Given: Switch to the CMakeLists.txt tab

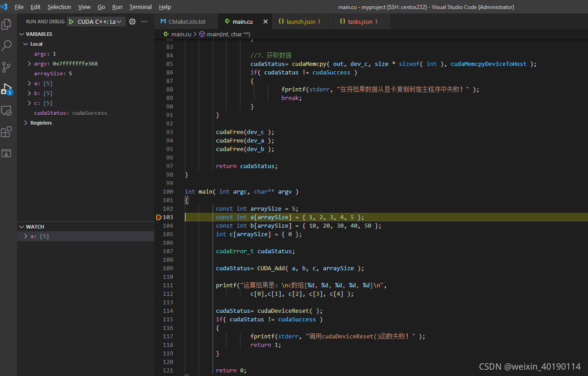Looking at the screenshot, I should click(x=187, y=22).
